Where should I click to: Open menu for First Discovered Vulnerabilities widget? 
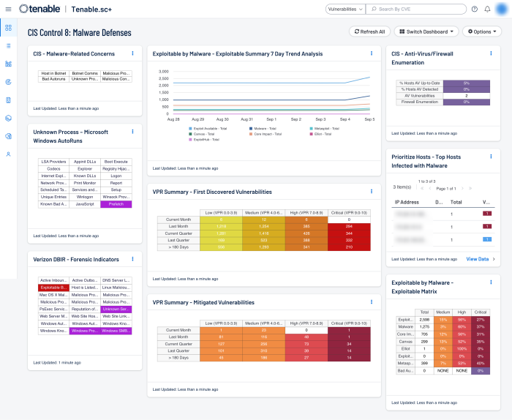pos(372,192)
